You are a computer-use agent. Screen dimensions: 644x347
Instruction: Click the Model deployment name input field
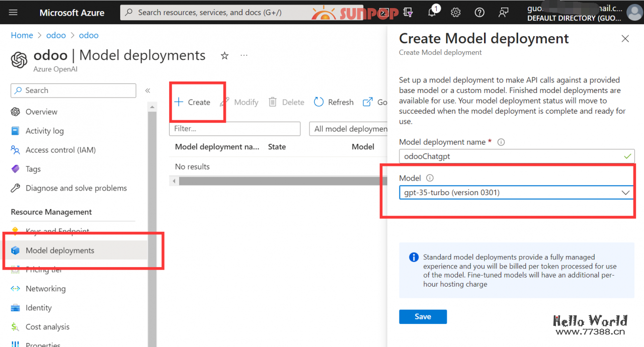pyautogui.click(x=508, y=156)
